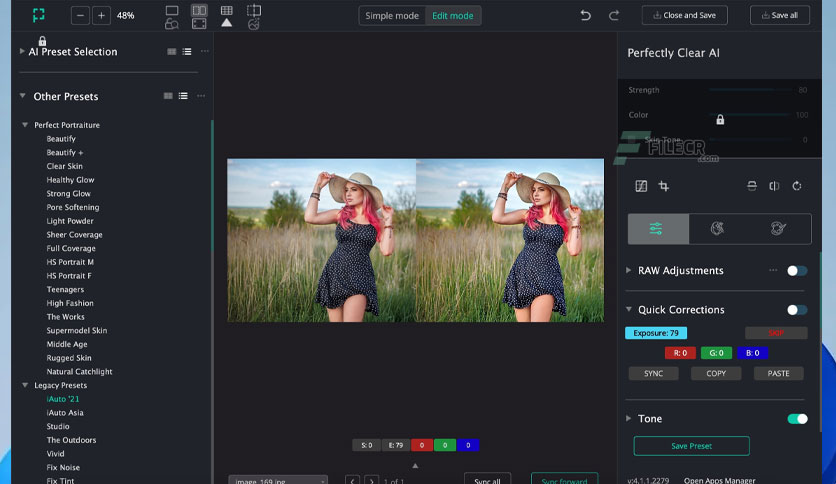The width and height of the screenshot is (836, 484).
Task: Open AI Preset Selection more options dots
Action: click(x=205, y=51)
